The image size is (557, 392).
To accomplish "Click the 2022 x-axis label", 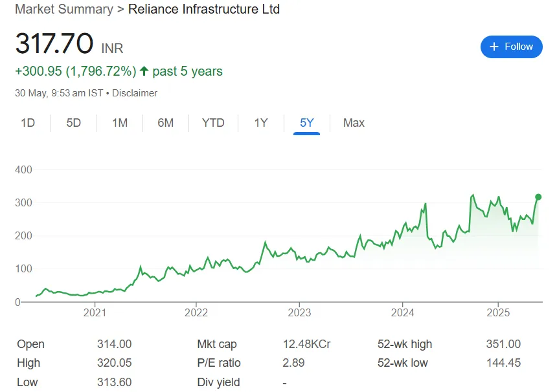I will pos(196,312).
